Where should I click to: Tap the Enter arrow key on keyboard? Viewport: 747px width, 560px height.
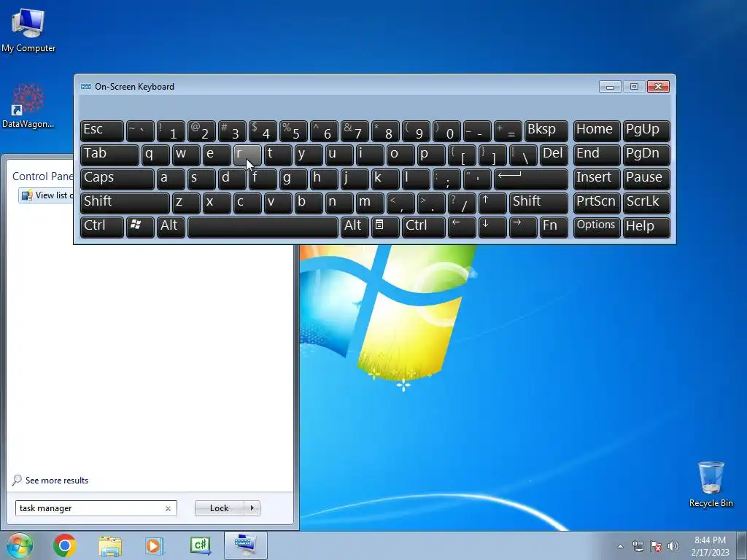(531, 179)
